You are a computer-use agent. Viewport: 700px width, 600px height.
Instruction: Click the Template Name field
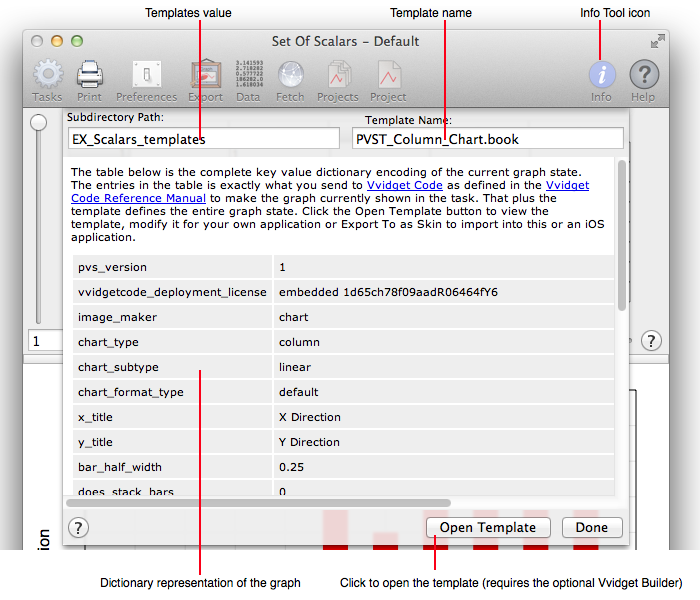point(488,139)
